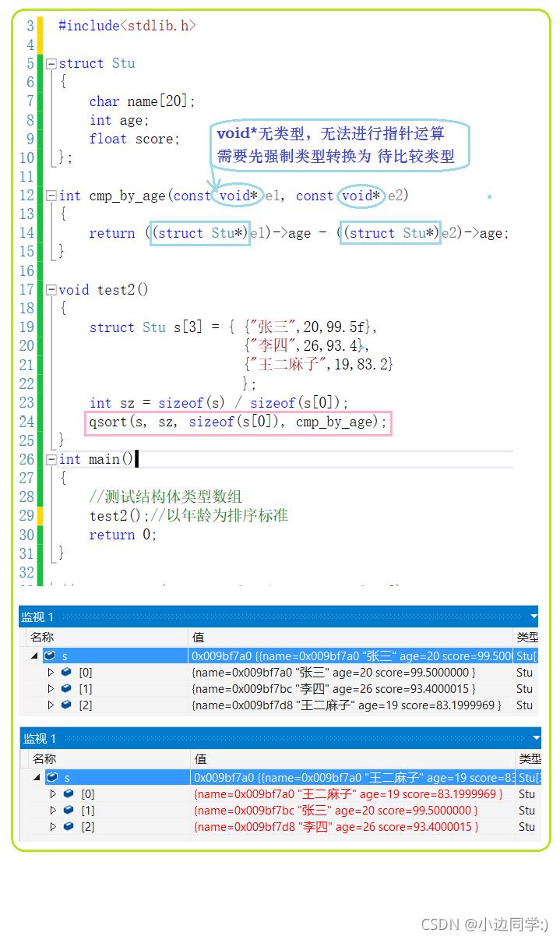Expand the [0] row holding 王二麻子 in red
560x940 pixels.
tap(53, 794)
